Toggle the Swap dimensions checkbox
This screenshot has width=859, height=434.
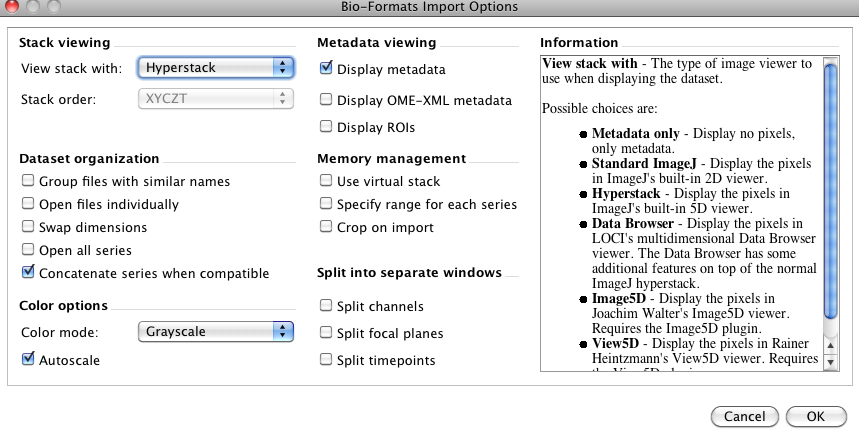pos(28,227)
